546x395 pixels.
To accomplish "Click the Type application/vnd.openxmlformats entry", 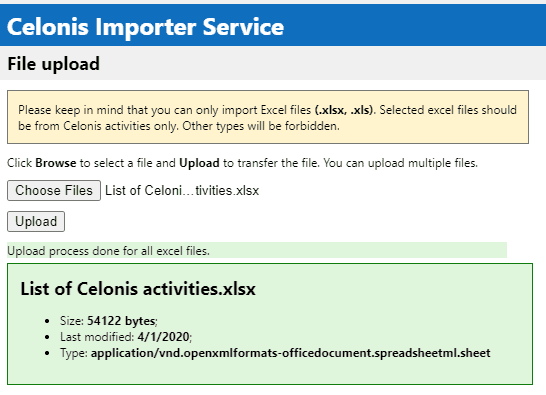I will click(275, 353).
